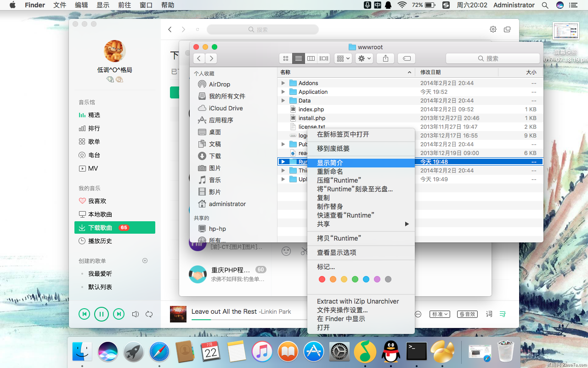Select install.php file row
This screenshot has height=368, width=588.
410,118
